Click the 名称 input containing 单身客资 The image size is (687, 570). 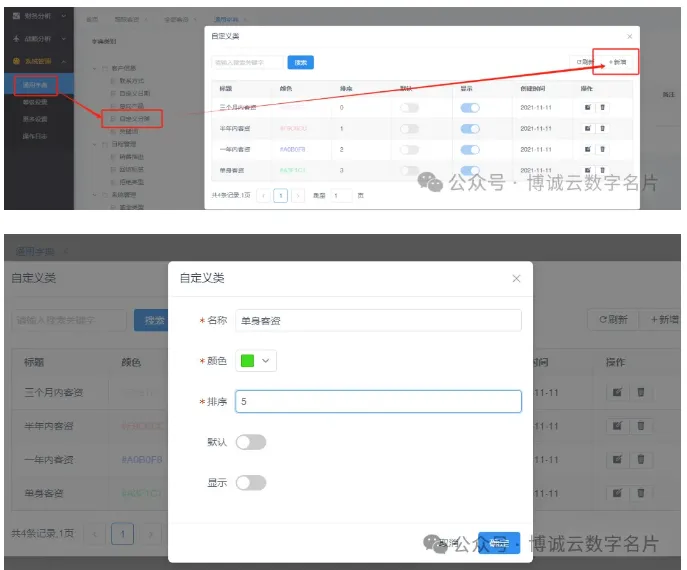click(378, 320)
